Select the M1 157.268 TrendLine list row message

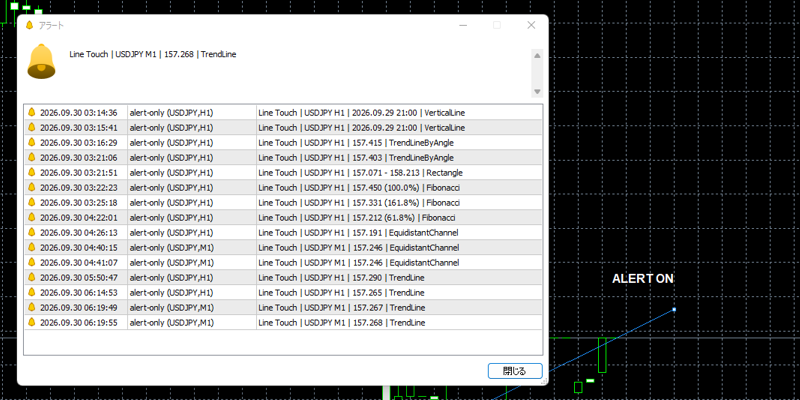tap(342, 322)
